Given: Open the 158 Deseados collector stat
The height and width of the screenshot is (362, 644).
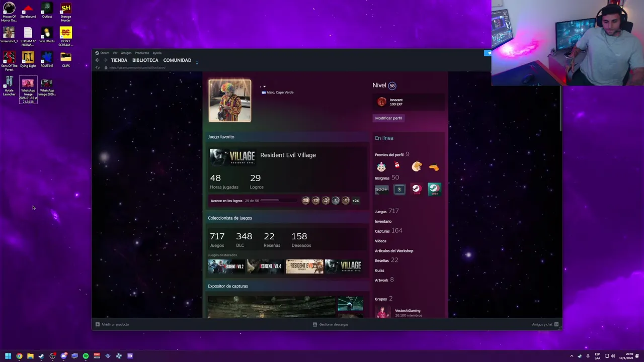Looking at the screenshot, I should [301, 240].
